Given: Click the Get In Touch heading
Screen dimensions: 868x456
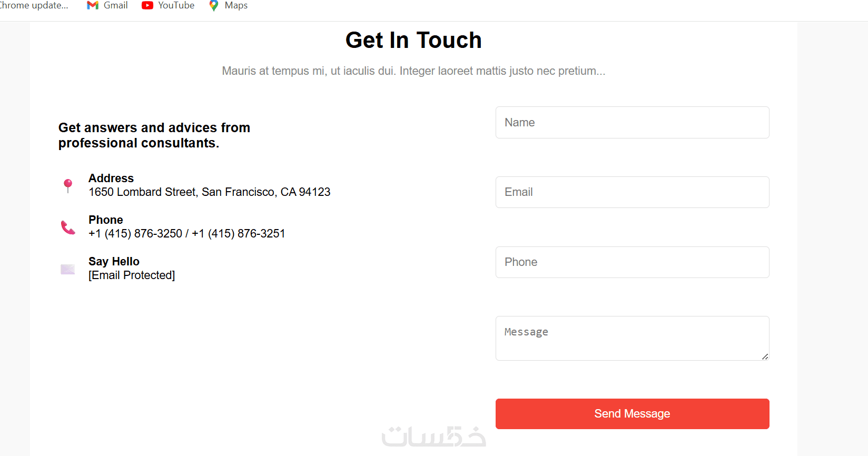Looking at the screenshot, I should (x=413, y=40).
